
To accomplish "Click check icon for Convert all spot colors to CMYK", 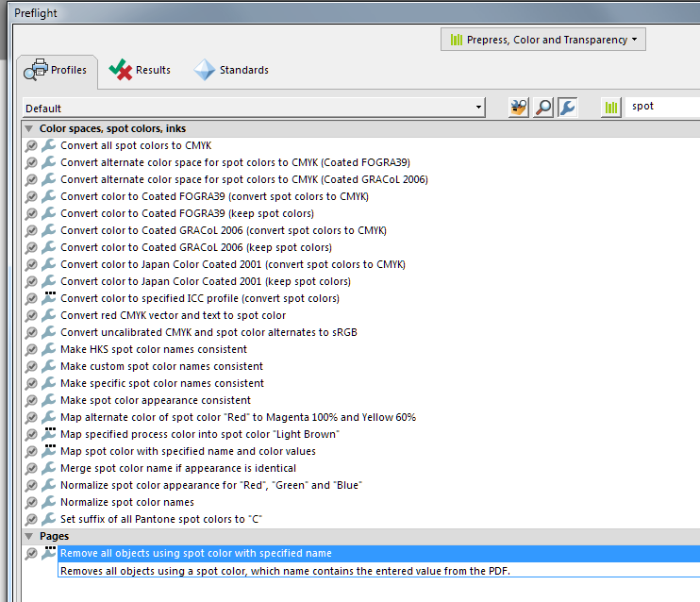I will [x=31, y=145].
